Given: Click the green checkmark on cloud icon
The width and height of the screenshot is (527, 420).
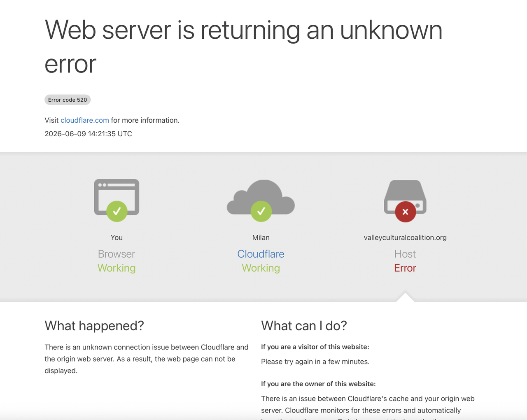Looking at the screenshot, I should pos(261,211).
